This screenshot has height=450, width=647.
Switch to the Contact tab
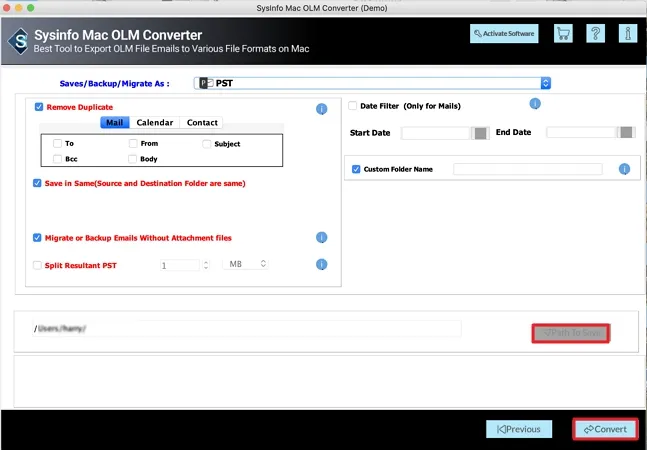tap(202, 123)
